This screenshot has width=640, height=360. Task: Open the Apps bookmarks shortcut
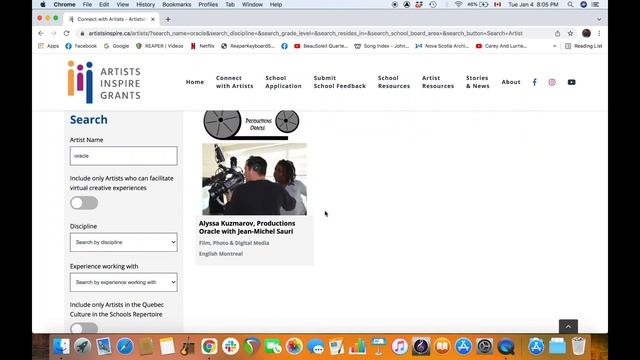pos(49,46)
